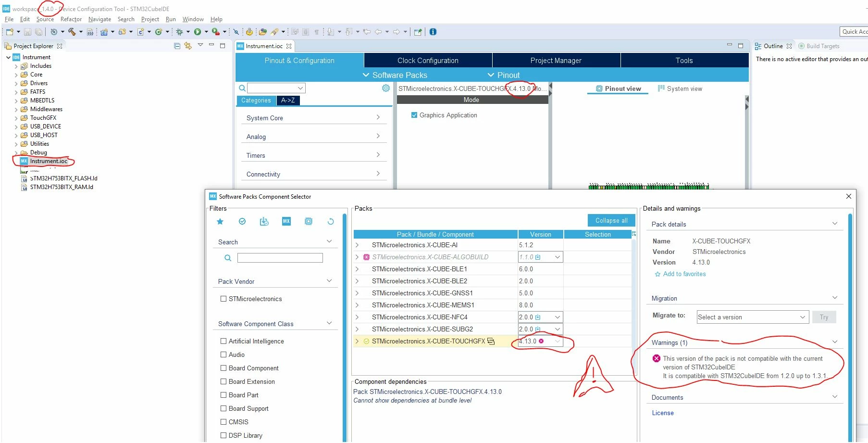The width and height of the screenshot is (868, 443).
Task: Toggle the Graphics Application checkbox
Action: pyautogui.click(x=414, y=115)
